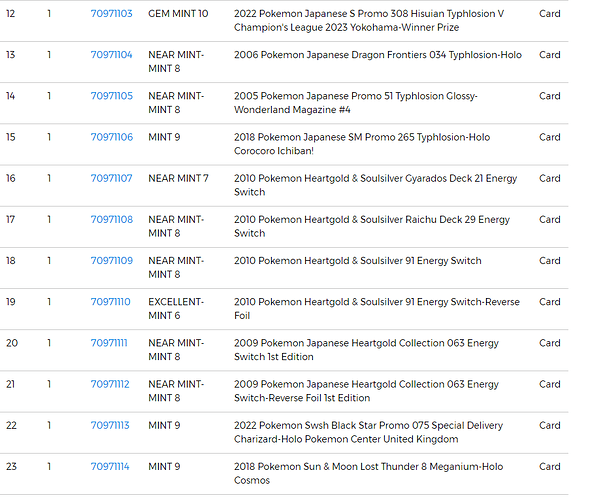Open cert number 70971112 link
This screenshot has width=590, height=500.
tap(110, 384)
